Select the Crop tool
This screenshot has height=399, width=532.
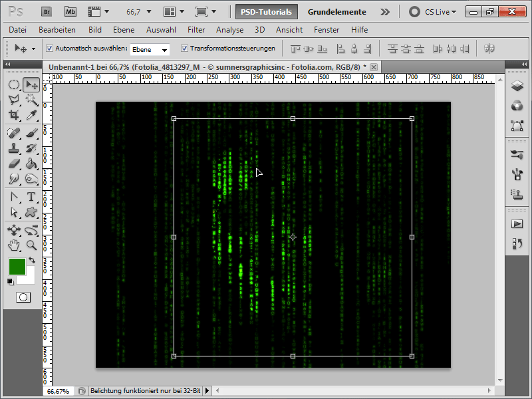pyautogui.click(x=14, y=114)
